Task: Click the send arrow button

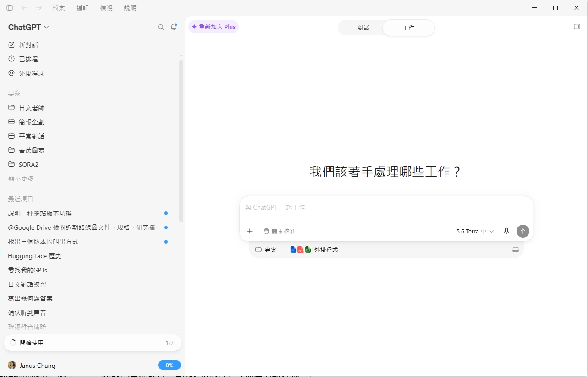Action: click(x=523, y=231)
